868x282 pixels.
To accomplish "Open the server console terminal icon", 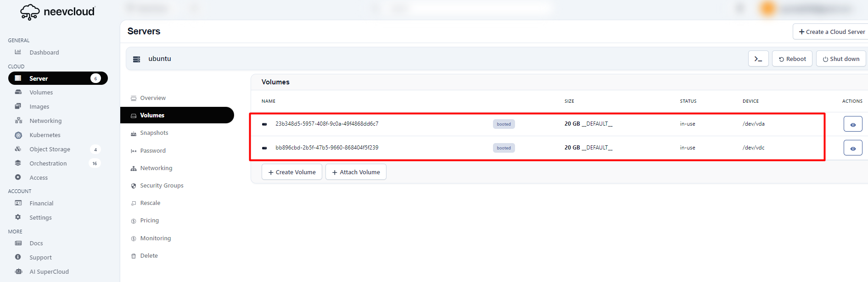I will pos(758,59).
